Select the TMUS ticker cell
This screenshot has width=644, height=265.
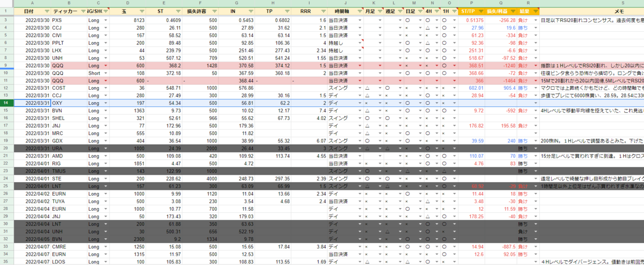tap(69, 170)
